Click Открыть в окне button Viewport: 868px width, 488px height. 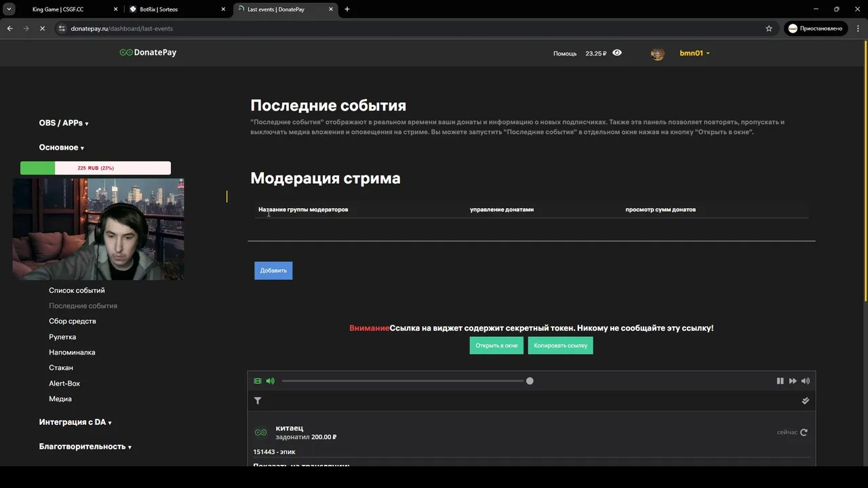496,346
